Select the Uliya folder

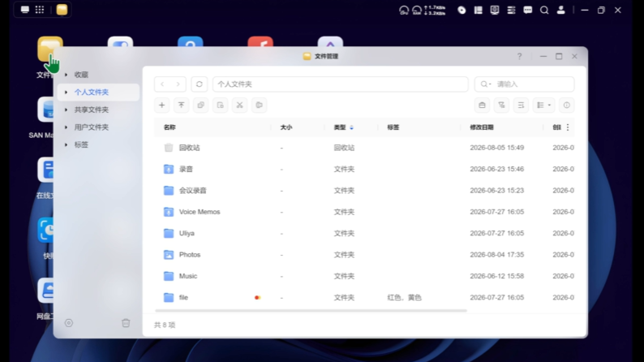(187, 234)
